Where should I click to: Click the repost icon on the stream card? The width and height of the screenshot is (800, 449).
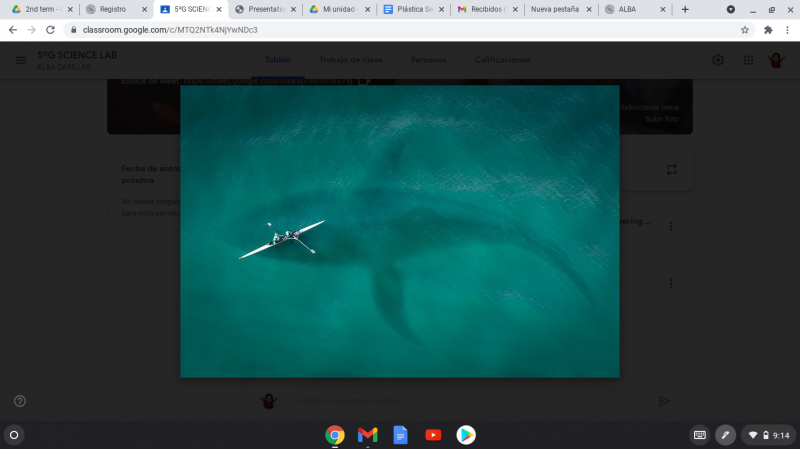point(671,169)
